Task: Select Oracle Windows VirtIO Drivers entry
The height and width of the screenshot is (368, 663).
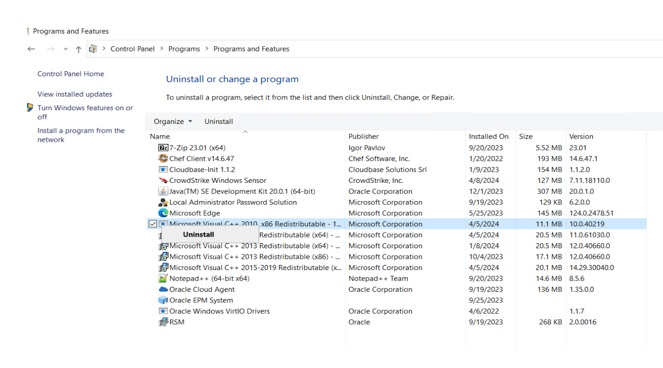Action: pos(219,311)
